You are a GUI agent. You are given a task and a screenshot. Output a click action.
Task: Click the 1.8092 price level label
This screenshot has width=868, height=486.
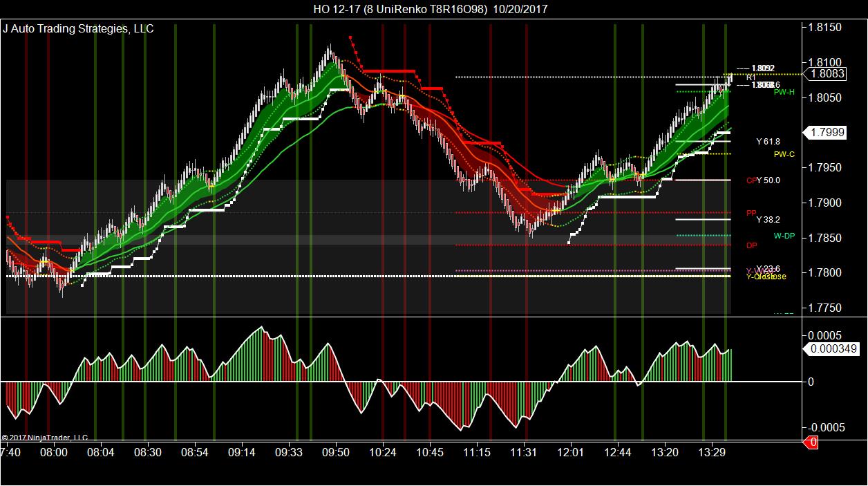[x=763, y=68]
